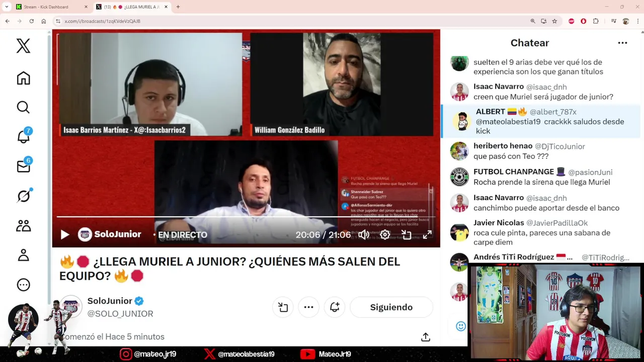Open browser home page button
This screenshot has height=362, width=644.
pos(44,21)
